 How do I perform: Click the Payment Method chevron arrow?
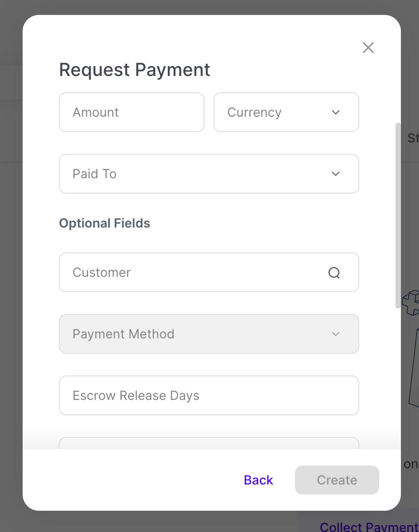[336, 334]
